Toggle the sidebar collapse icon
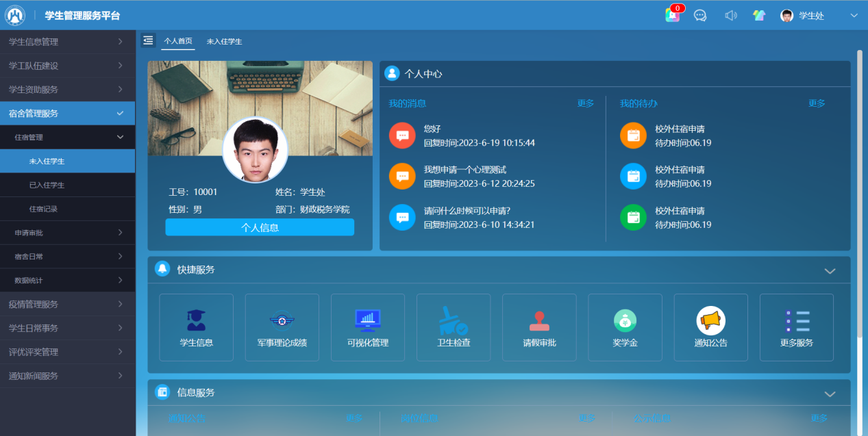Screen dimensions: 868x436 click(148, 40)
